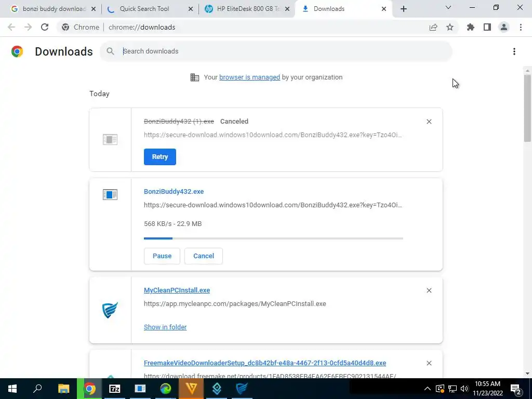Click the search magnifier in Search downloads
Viewport: 532px width, 399px height.
click(110, 51)
